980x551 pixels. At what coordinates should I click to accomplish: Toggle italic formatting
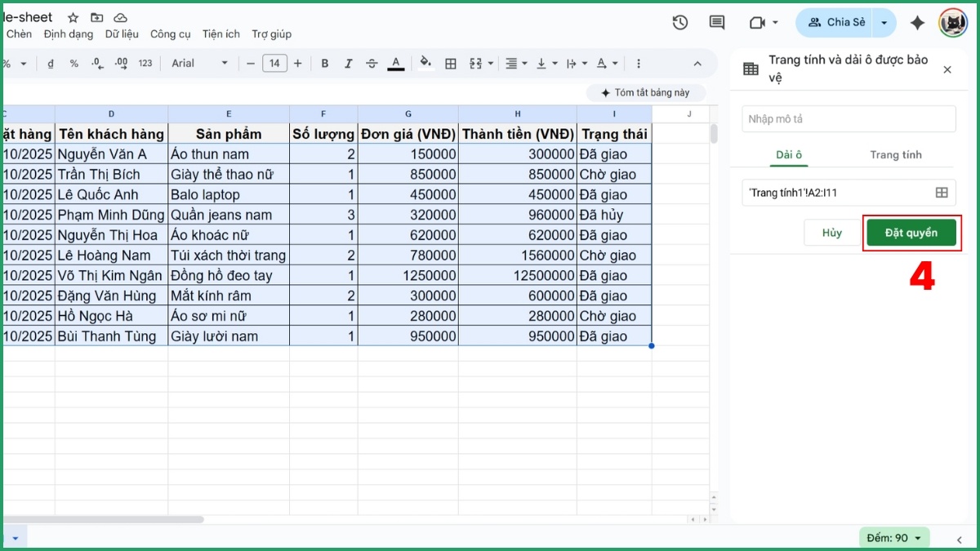[x=349, y=64]
